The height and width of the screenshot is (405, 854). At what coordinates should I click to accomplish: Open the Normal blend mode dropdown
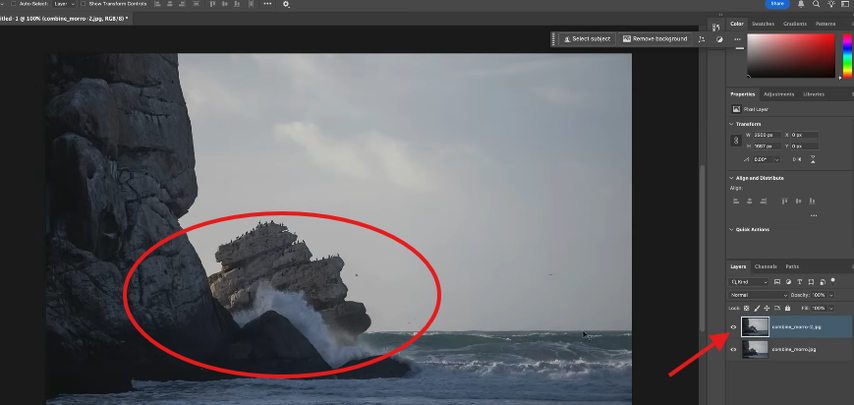[x=759, y=295]
